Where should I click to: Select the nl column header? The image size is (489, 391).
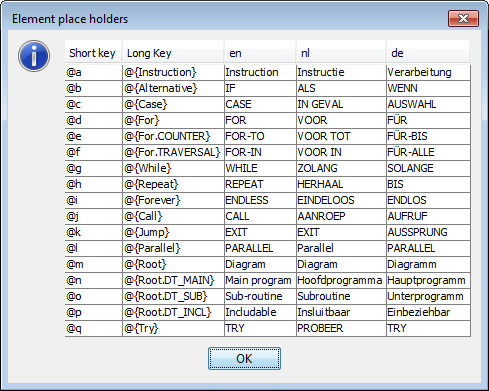coord(341,53)
